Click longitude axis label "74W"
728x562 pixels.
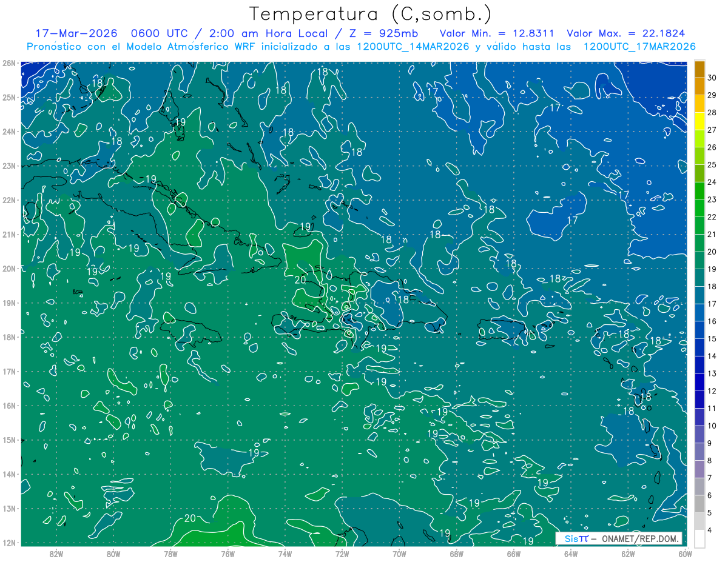point(285,554)
